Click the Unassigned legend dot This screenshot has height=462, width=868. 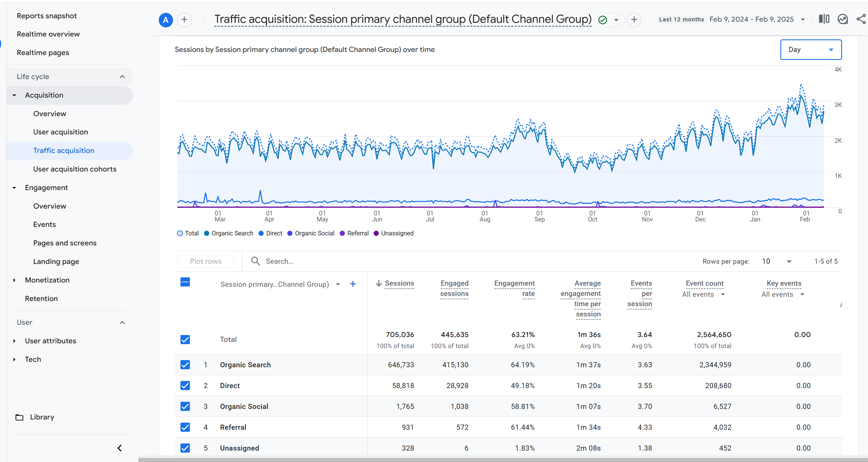coord(376,233)
